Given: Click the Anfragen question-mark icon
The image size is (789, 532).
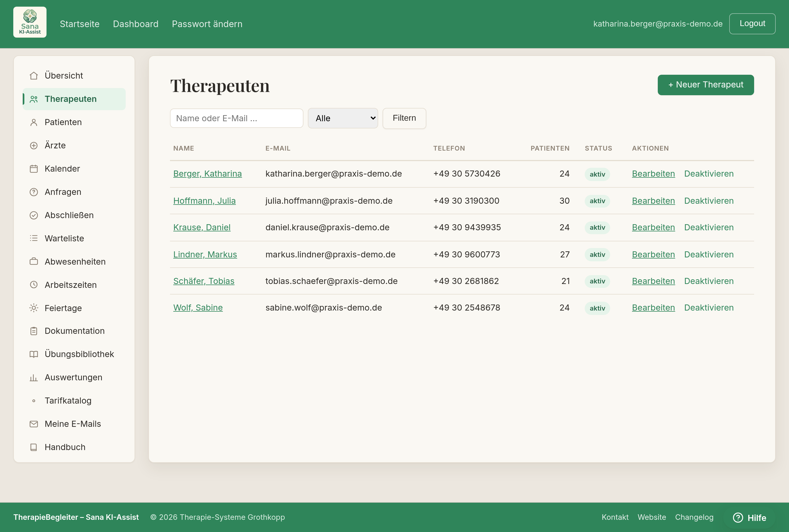Looking at the screenshot, I should coord(33,192).
